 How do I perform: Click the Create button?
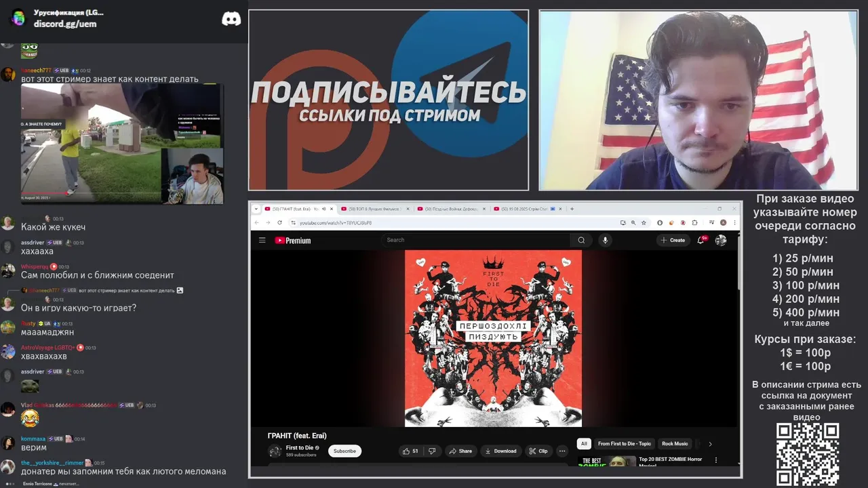tap(673, 240)
